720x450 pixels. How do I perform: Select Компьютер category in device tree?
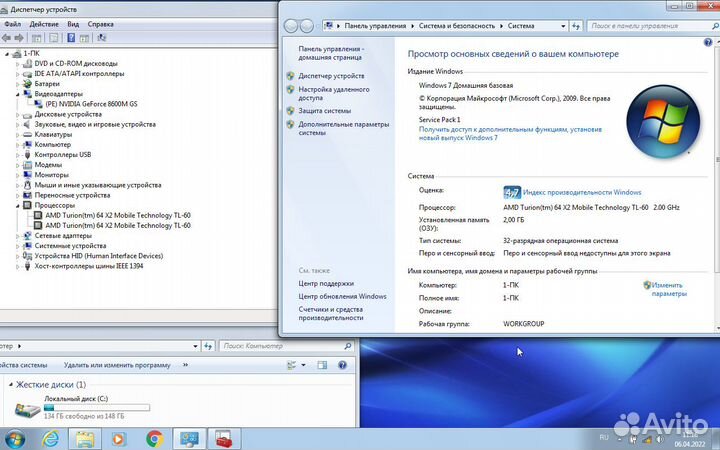tap(53, 145)
